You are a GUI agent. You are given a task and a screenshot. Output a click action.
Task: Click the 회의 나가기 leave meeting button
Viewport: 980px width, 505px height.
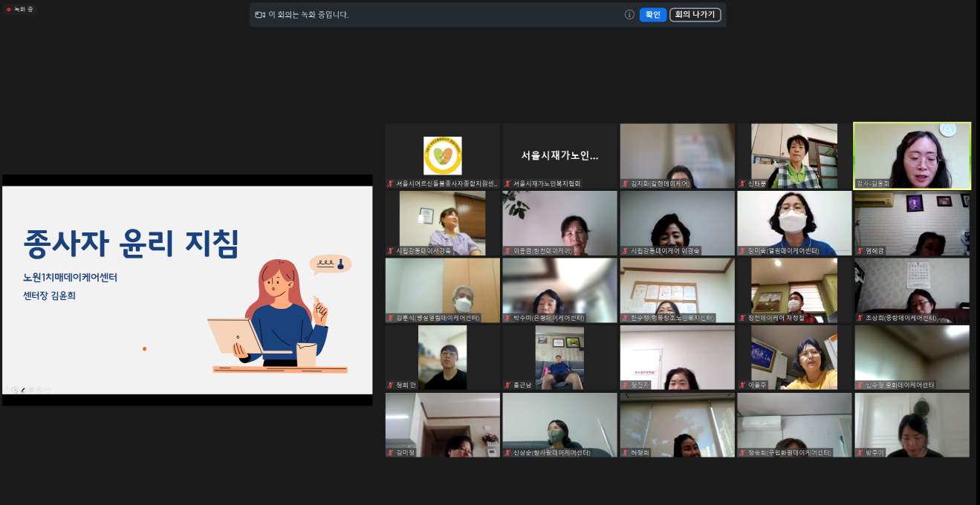pyautogui.click(x=695, y=15)
